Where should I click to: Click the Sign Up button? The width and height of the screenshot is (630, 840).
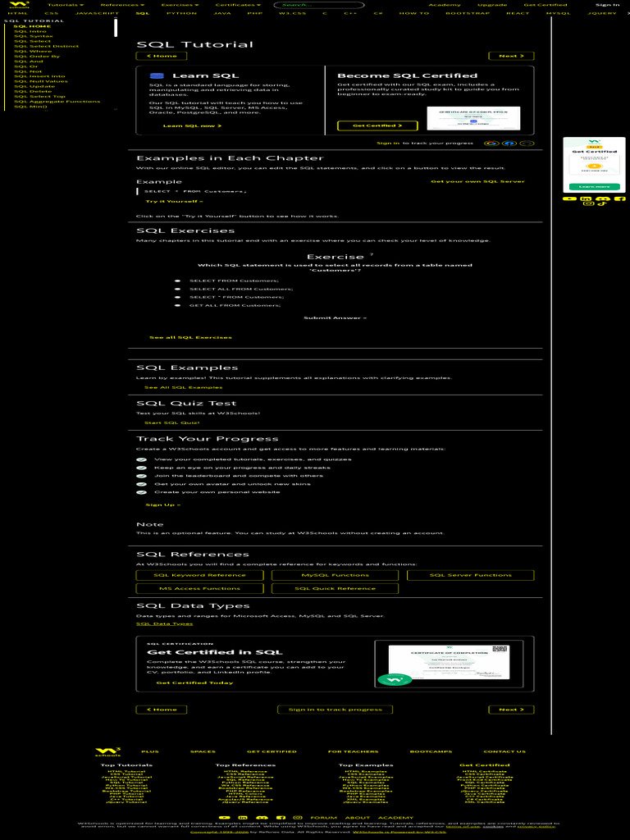(x=163, y=505)
